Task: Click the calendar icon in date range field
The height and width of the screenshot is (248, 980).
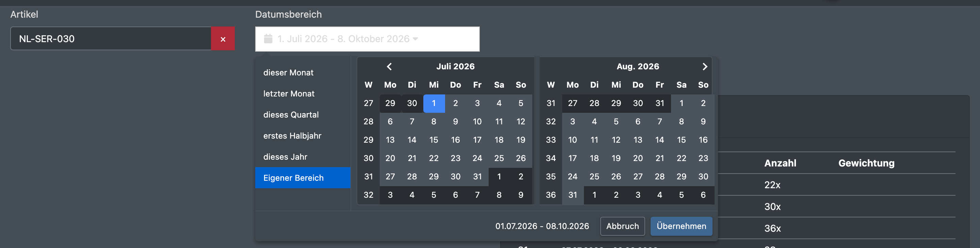Action: click(x=268, y=39)
